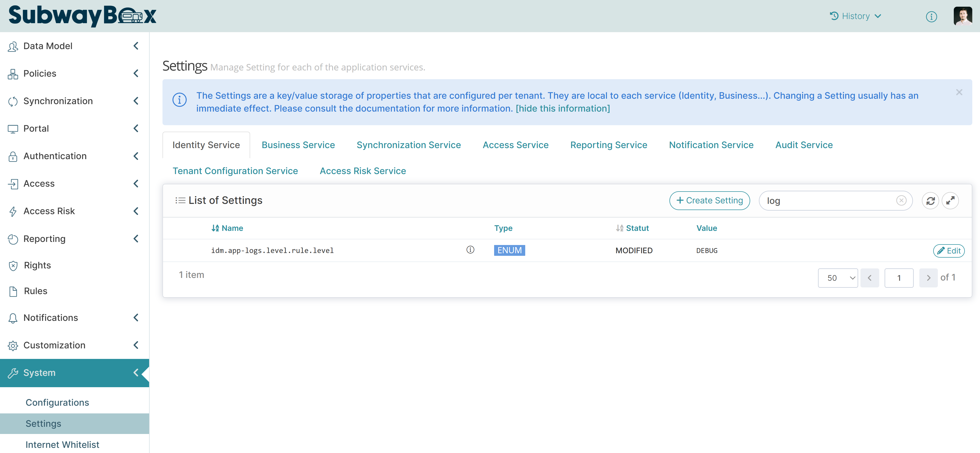Open the user profile avatar
Image resolution: width=980 pixels, height=453 pixels.
[x=963, y=16]
